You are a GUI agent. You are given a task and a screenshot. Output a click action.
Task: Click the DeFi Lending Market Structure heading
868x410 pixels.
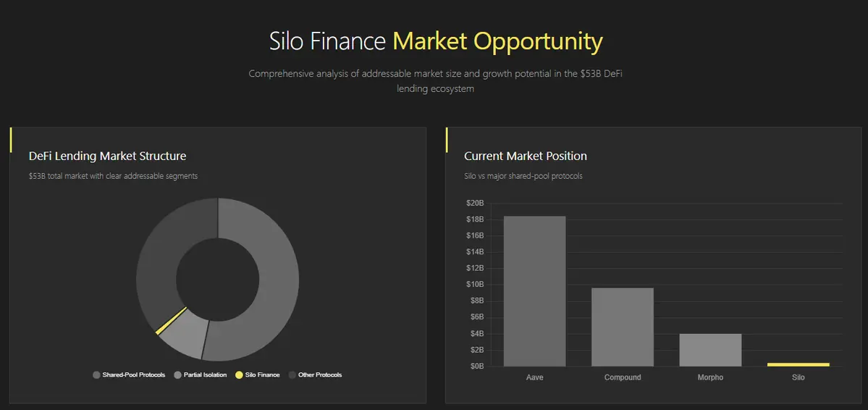click(107, 156)
